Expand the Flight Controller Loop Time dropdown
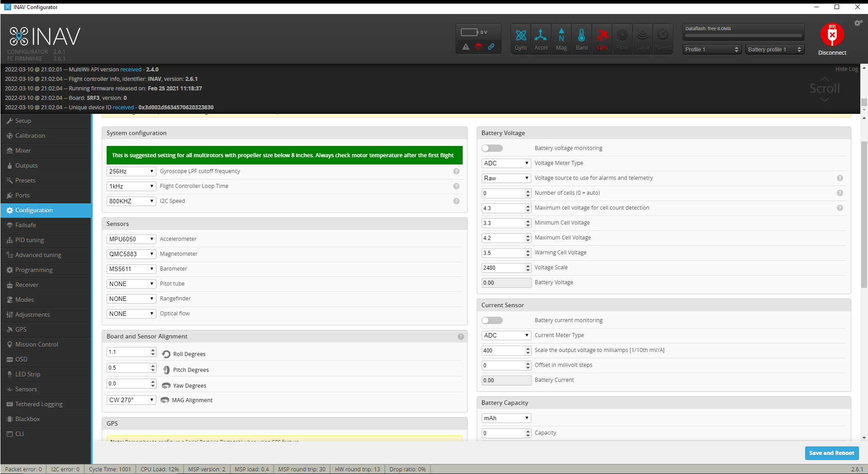This screenshot has height=474, width=868. 131,186
